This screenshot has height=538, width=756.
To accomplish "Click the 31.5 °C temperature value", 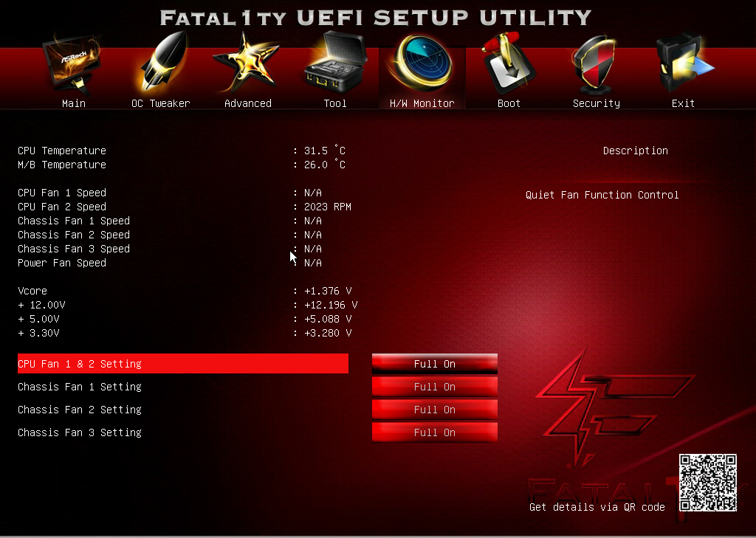I will (325, 151).
